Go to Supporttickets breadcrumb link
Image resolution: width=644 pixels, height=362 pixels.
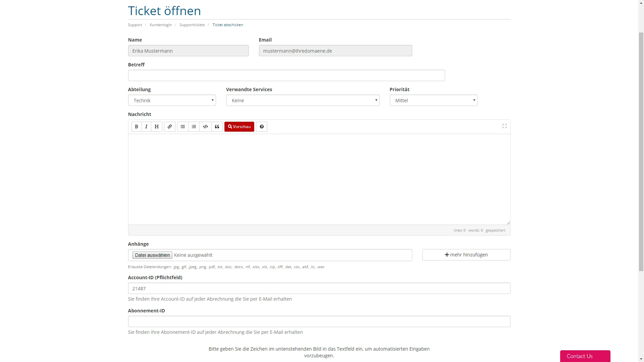pyautogui.click(x=192, y=25)
